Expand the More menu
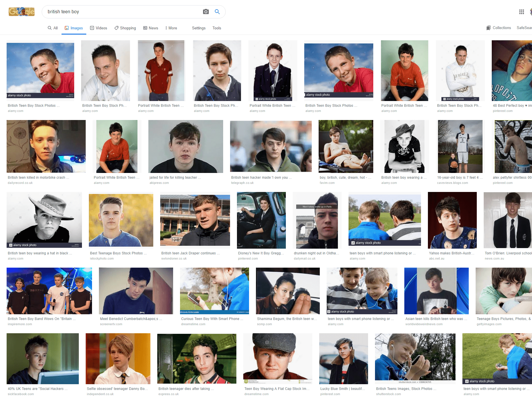Viewport: 532px width, 398px height. [x=171, y=28]
